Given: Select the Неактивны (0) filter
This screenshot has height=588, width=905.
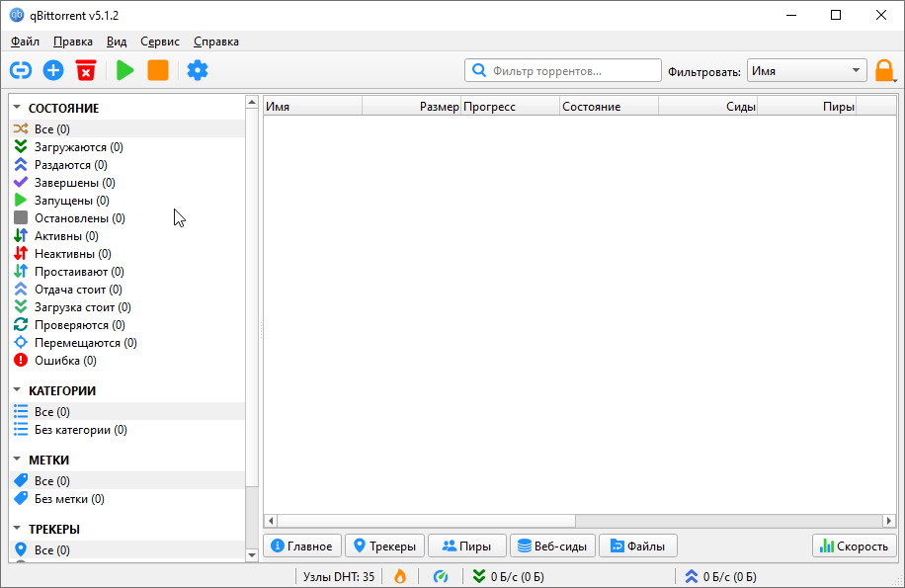Looking at the screenshot, I should click(x=127, y=254).
